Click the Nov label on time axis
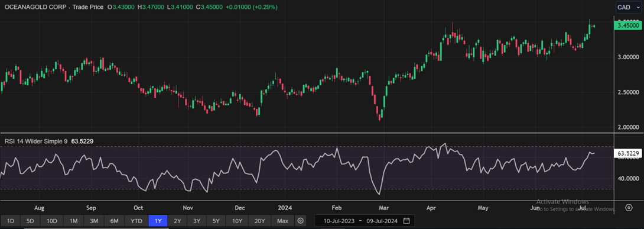644x229 pixels. point(188,208)
